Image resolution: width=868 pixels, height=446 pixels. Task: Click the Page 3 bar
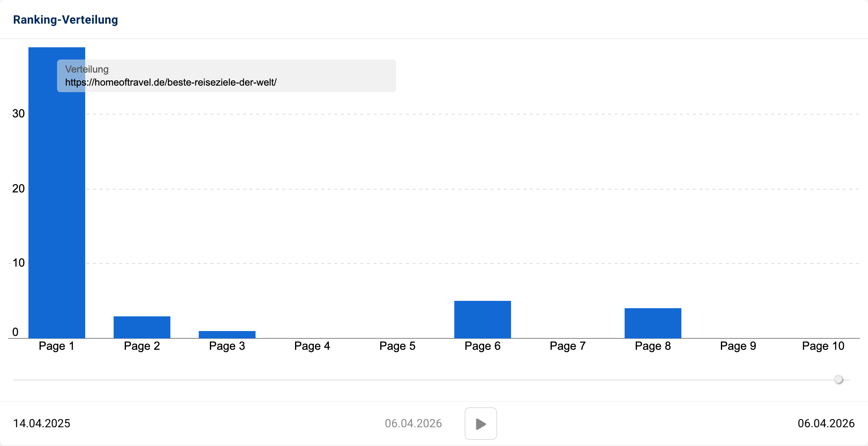click(227, 334)
